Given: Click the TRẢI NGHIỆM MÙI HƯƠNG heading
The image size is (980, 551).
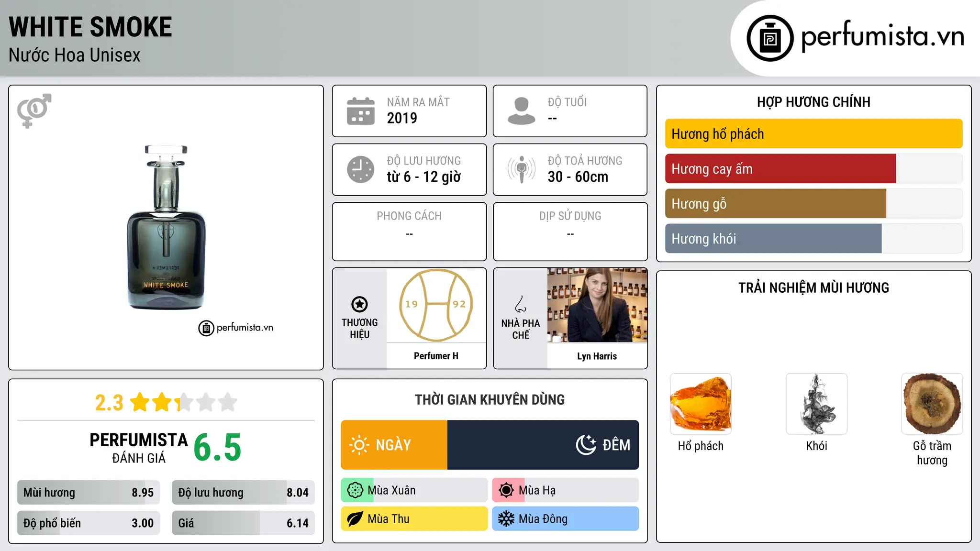Looking at the screenshot, I should [813, 288].
